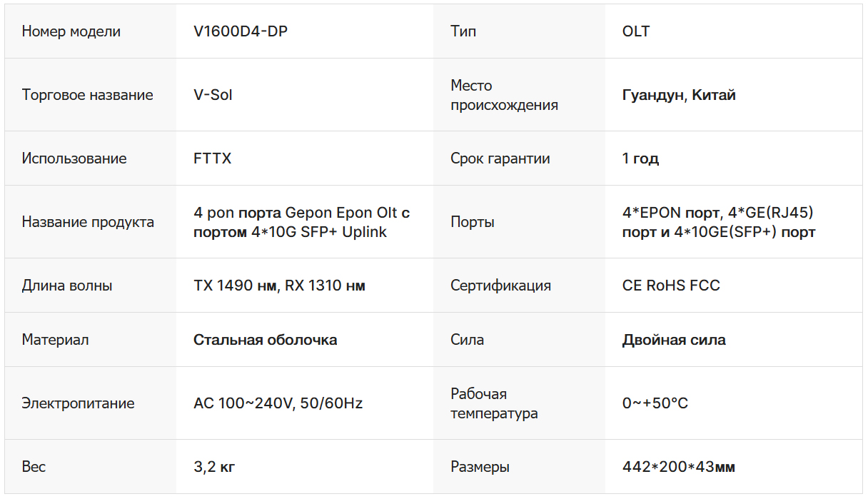Select the ports description with 4*EPON
This screenshot has width=868, height=499.
tap(718, 222)
